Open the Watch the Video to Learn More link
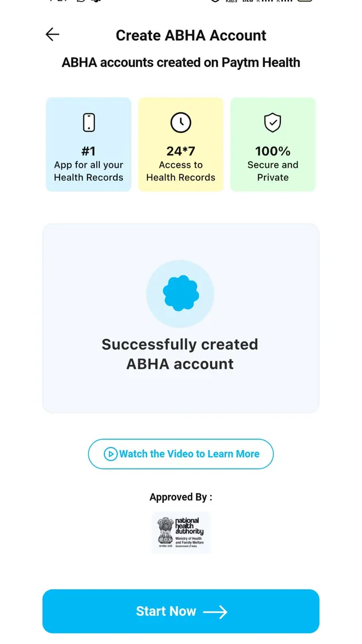 (180, 454)
